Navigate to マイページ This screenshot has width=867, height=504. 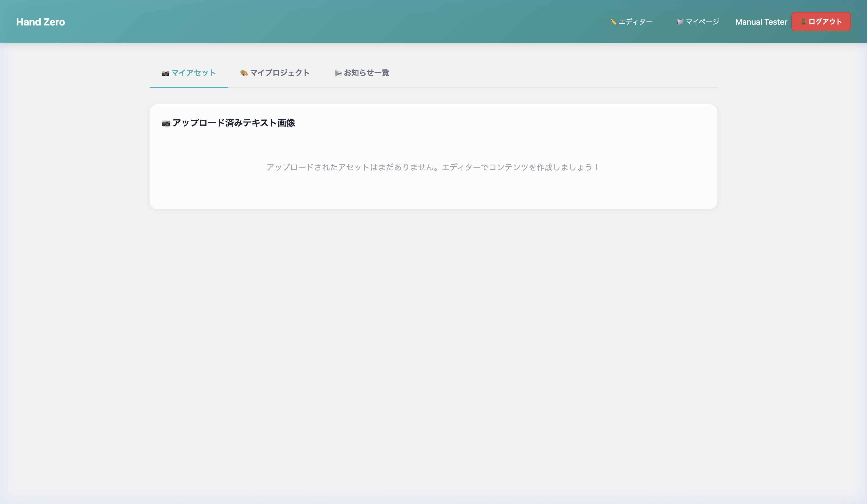(x=701, y=22)
